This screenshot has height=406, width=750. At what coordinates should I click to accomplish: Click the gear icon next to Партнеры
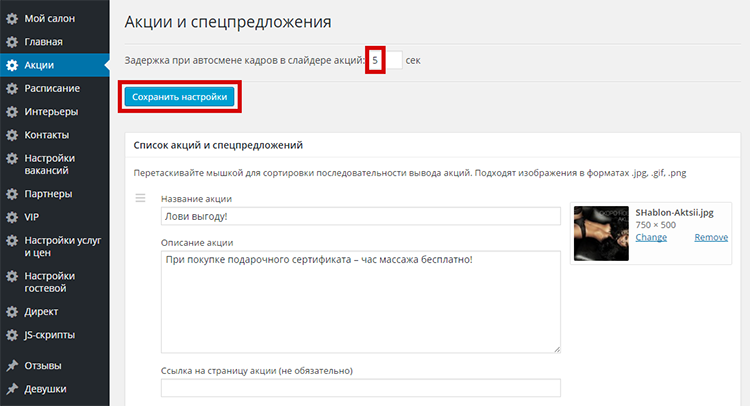tap(12, 194)
